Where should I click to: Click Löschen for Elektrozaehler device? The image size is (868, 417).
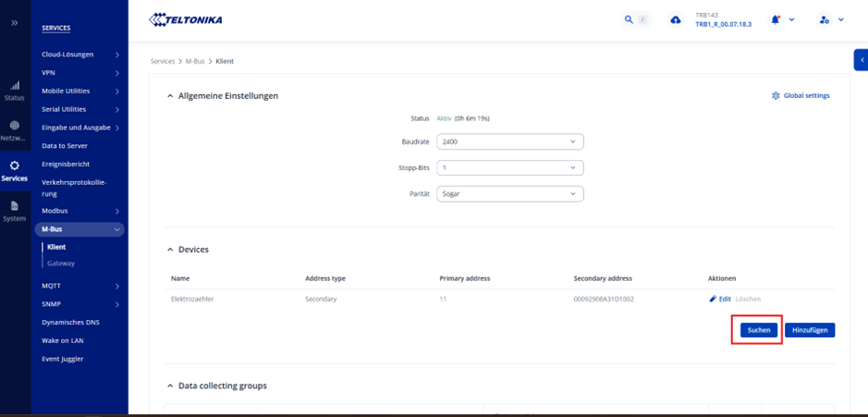[x=748, y=299]
